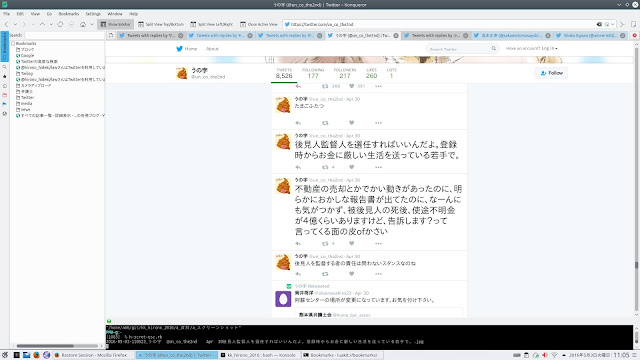The image size is (640, 360).
Task: Open the Edit menu
Action: pos(20,13)
